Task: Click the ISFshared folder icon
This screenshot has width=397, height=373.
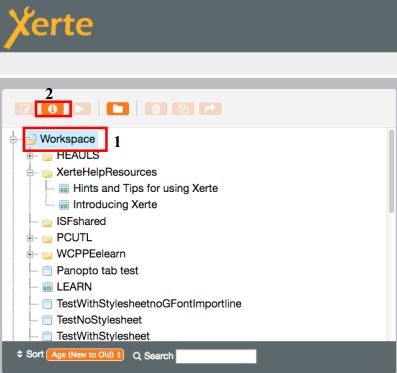Action: pos(47,222)
